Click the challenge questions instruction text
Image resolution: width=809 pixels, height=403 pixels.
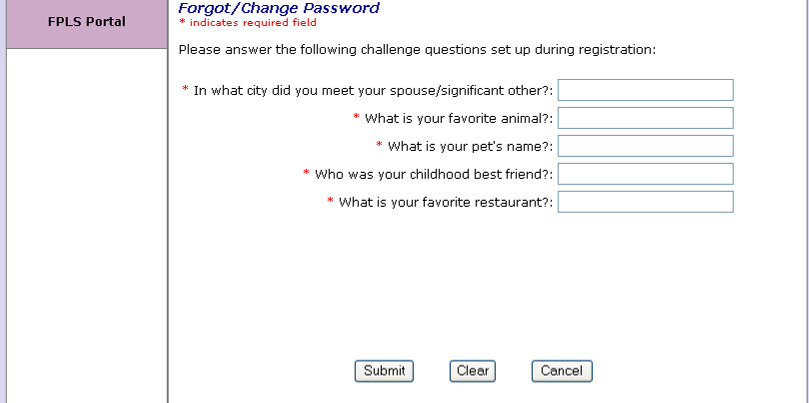[x=416, y=48]
